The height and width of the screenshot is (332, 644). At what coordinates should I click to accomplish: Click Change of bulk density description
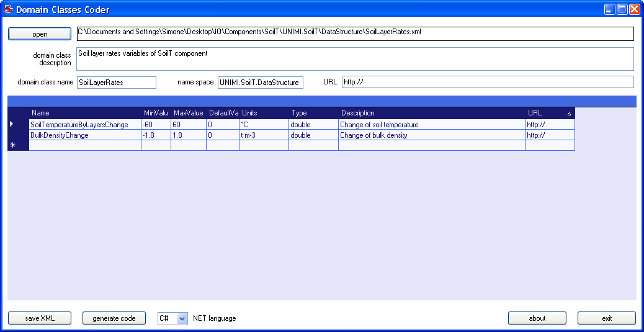point(432,135)
